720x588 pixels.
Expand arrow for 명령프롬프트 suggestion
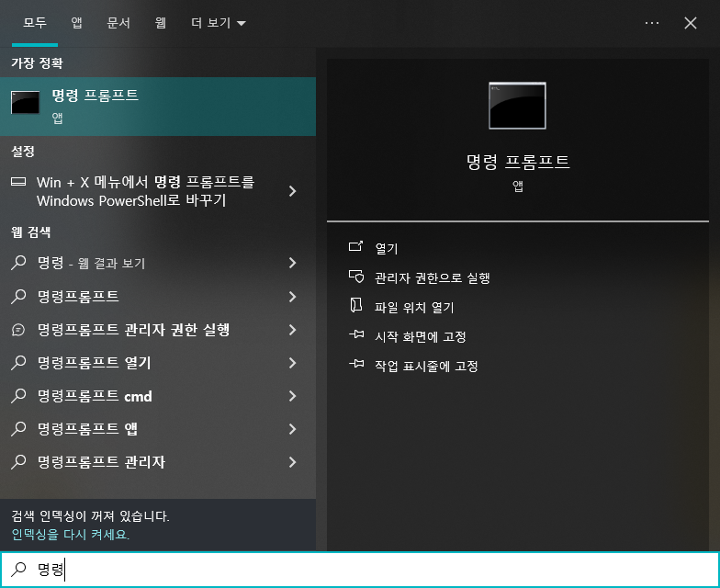292,296
